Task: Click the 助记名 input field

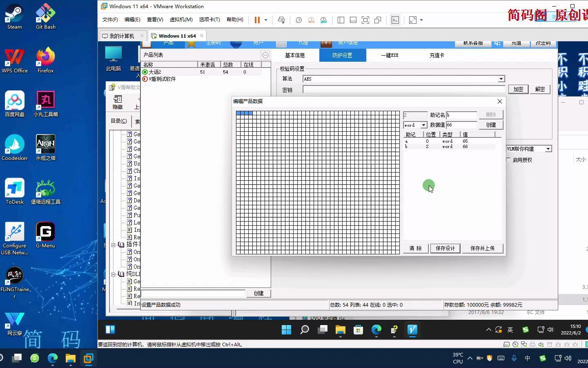Action: pos(461,115)
